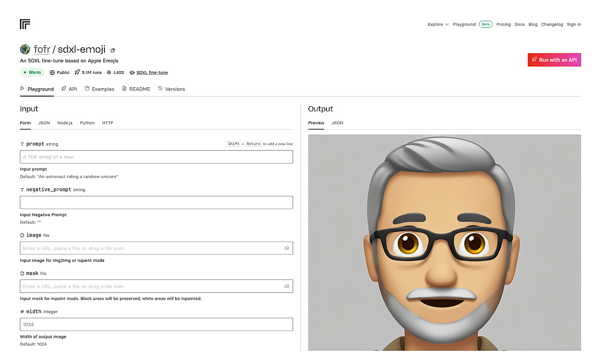This screenshot has width=601, height=364.
Task: Open the Explore dropdown menu
Action: [438, 24]
